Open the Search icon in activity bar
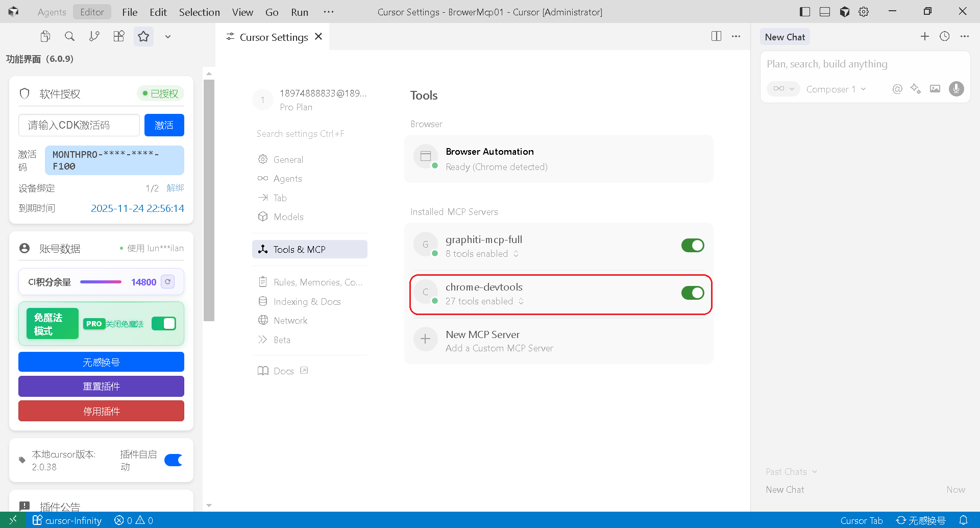The image size is (980, 528). point(69,36)
